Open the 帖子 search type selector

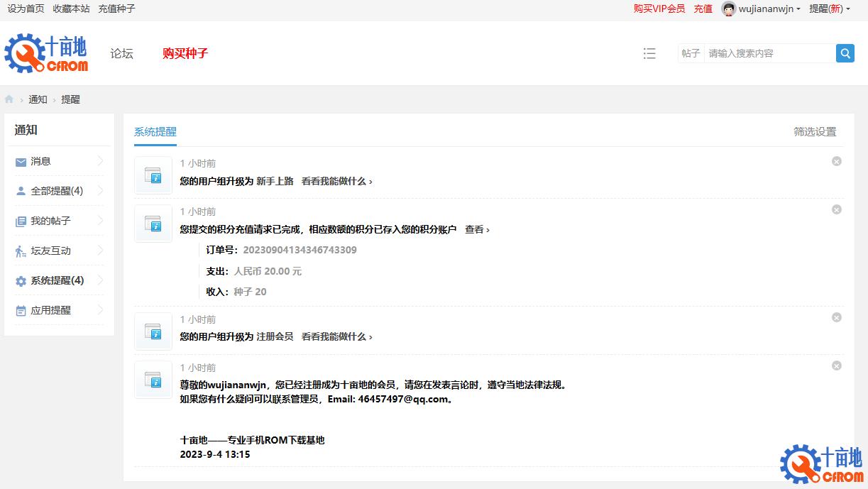(691, 53)
